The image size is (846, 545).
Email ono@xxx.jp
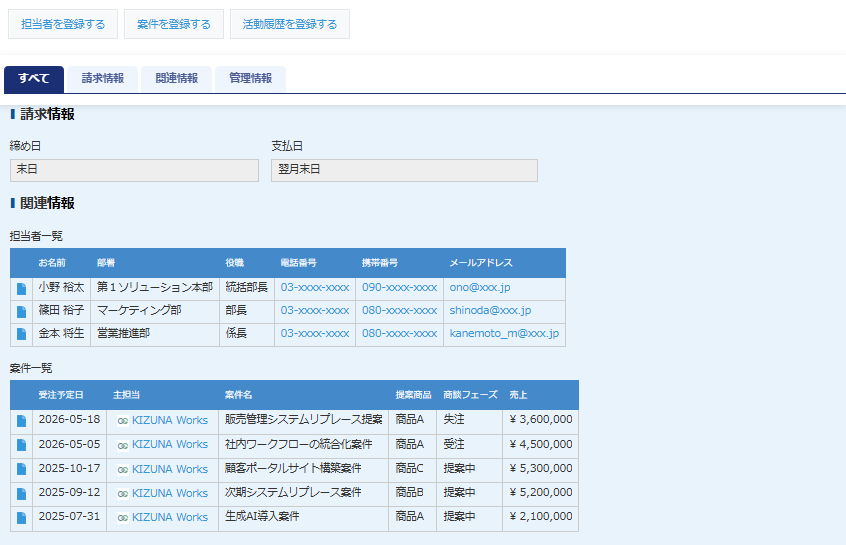[480, 288]
